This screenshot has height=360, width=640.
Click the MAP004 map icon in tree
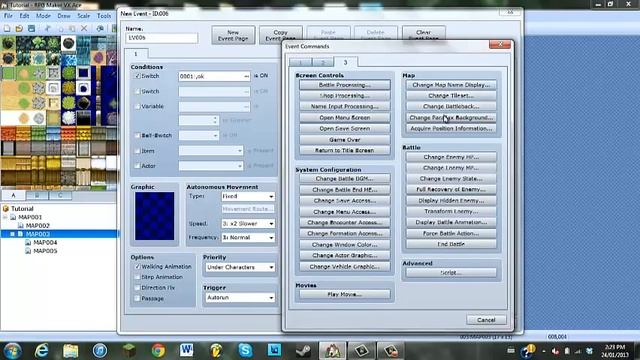pos(28,242)
